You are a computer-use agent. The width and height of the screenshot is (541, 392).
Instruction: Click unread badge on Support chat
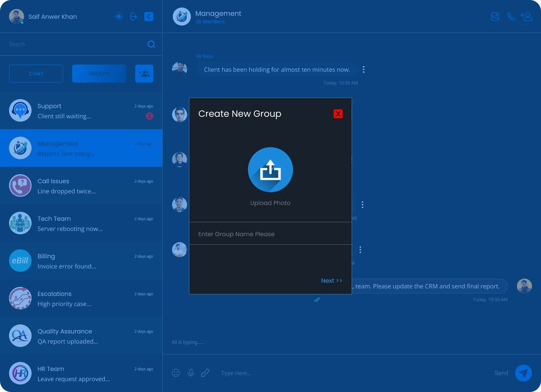[150, 116]
